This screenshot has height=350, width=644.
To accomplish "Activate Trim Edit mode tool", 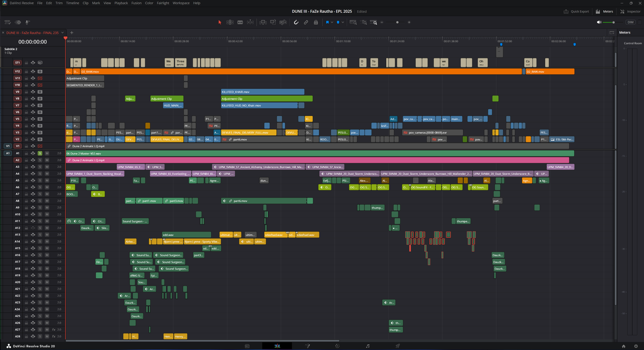I will click(230, 23).
